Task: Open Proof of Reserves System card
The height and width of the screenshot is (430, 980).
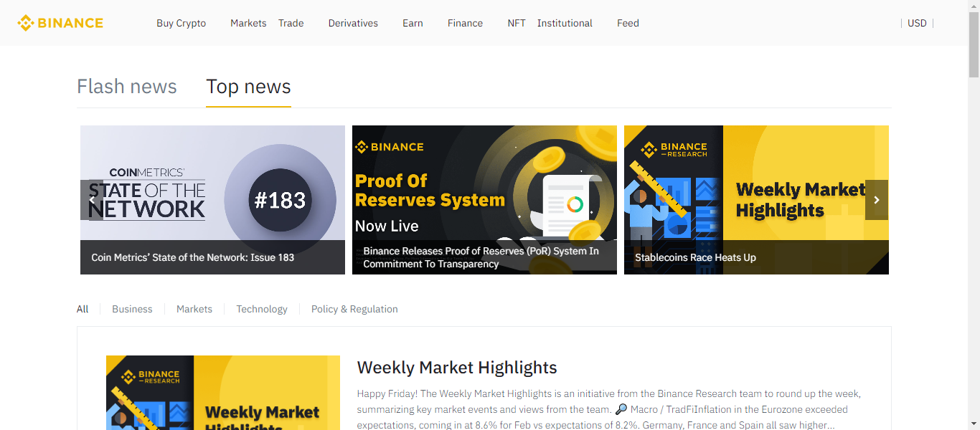Action: coord(484,200)
